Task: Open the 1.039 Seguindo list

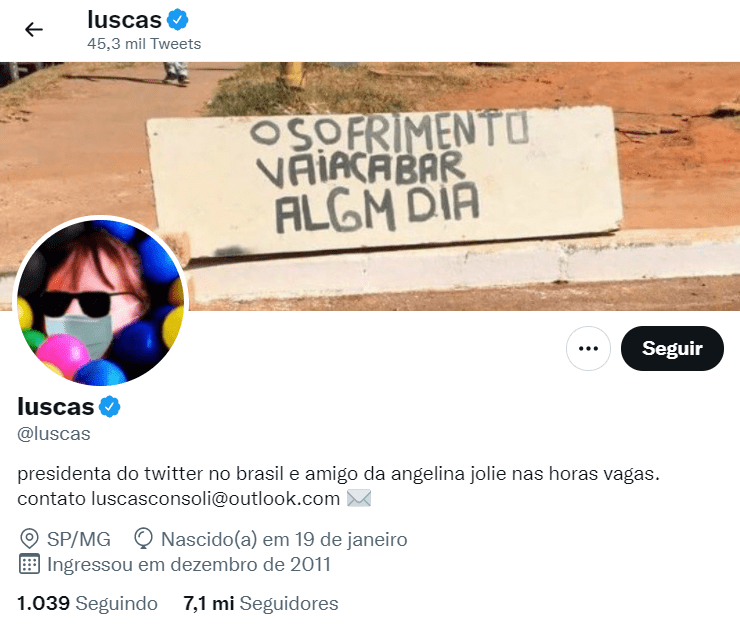Action: click(87, 603)
